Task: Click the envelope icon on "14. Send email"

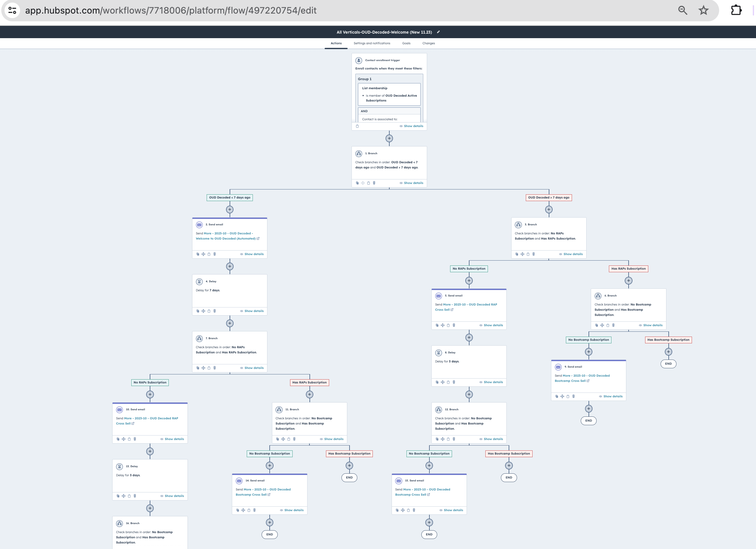Action: click(239, 481)
